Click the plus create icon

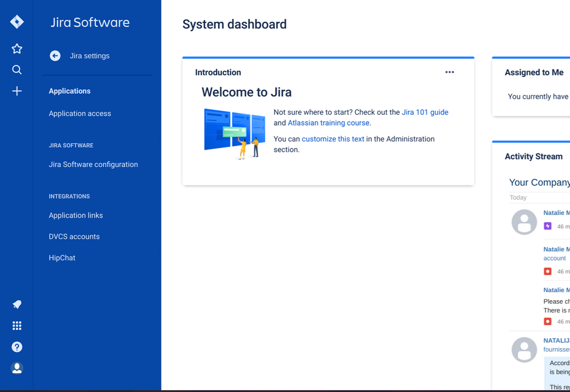[x=17, y=91]
